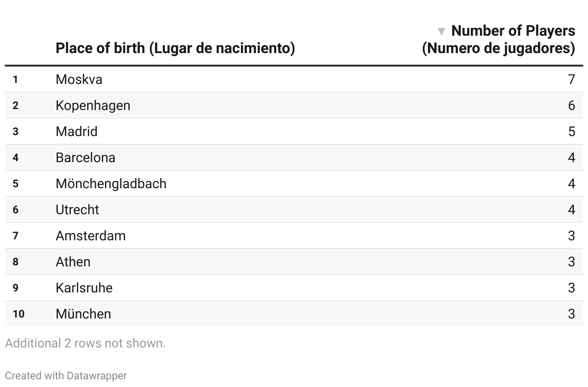The width and height of the screenshot is (588, 387).
Task: Select the Kopenhagen cell
Action: tap(93, 105)
